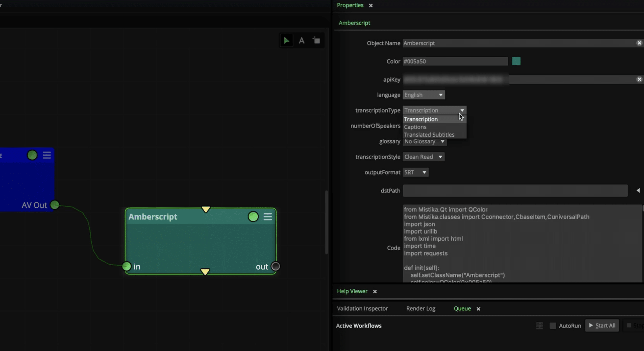Screen dimensions: 644x351
Task: Close the Help Viewer panel tab
Action: click(375, 291)
